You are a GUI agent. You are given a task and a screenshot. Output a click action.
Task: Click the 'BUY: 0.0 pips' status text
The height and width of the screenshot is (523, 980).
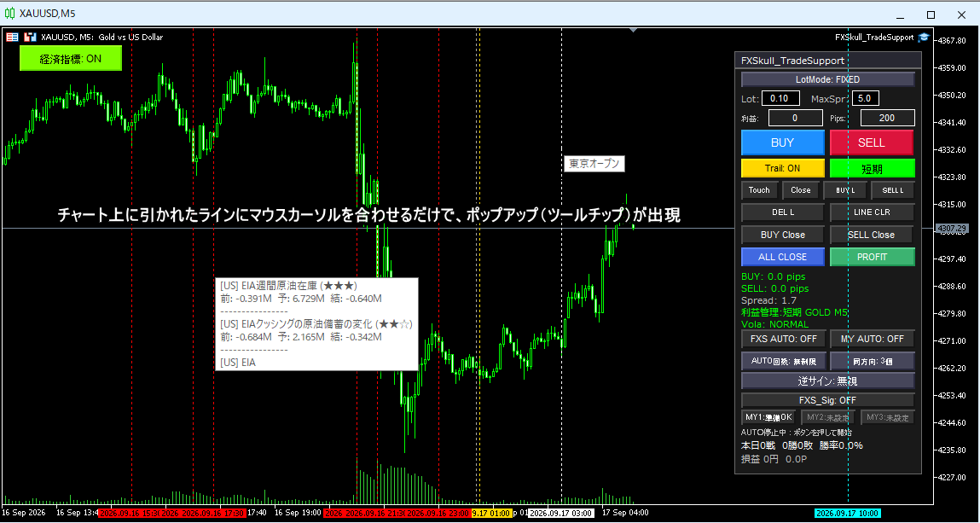click(773, 276)
